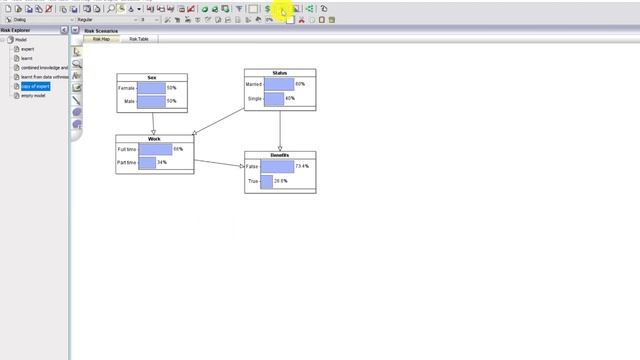
Task: Click the red X cut icon in second toolbar row
Action: 302,20
